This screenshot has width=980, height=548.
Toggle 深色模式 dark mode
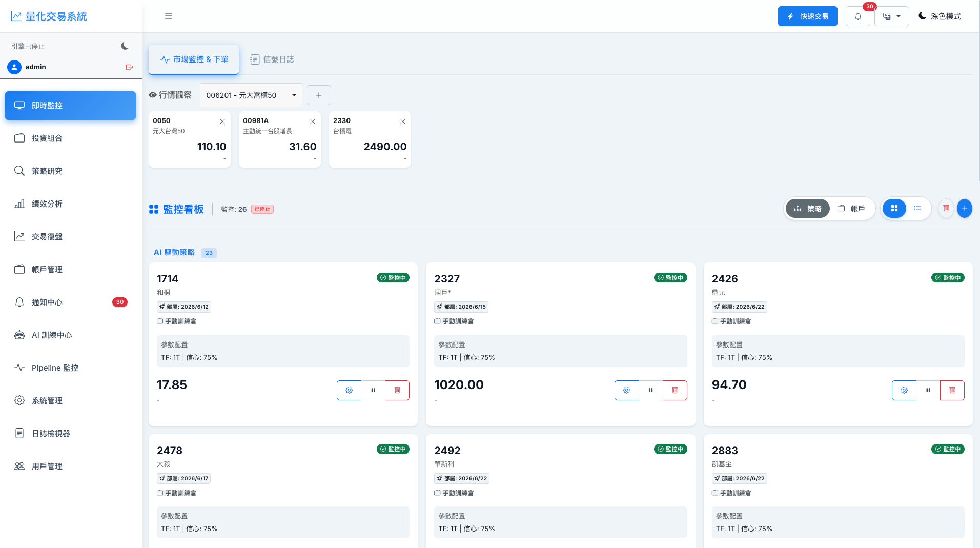940,16
